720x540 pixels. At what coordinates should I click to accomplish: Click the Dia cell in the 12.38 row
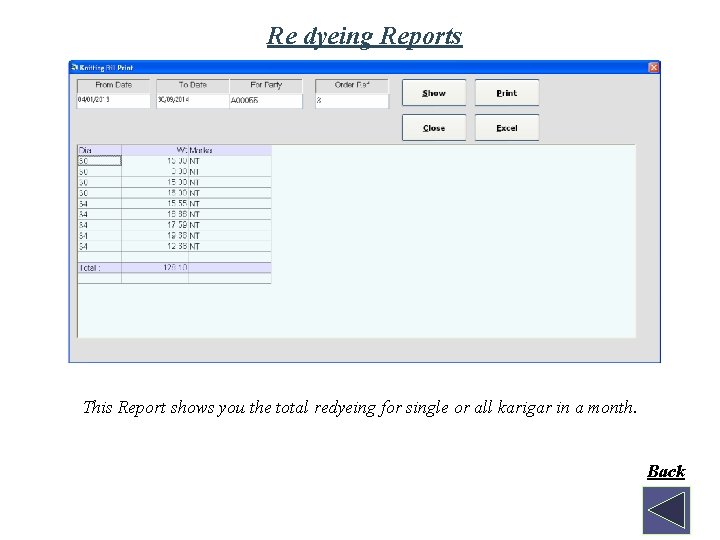(x=100, y=246)
